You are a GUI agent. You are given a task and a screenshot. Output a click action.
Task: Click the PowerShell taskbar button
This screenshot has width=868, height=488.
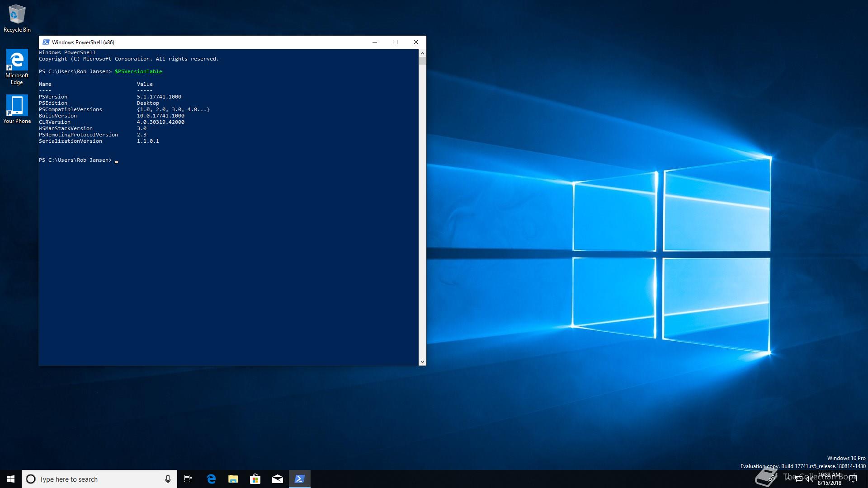300,479
